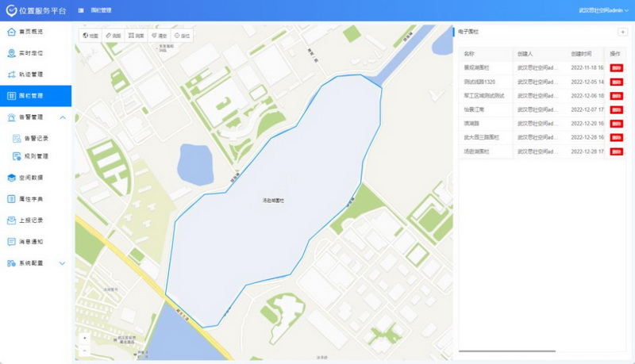Expand the 系统配置 menu group
Image resolution: width=635 pixels, height=364 pixels.
[63, 262]
